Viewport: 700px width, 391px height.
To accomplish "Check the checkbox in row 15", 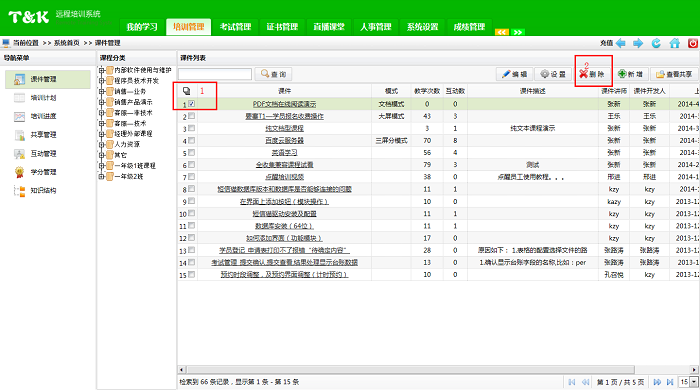I will pyautogui.click(x=192, y=275).
